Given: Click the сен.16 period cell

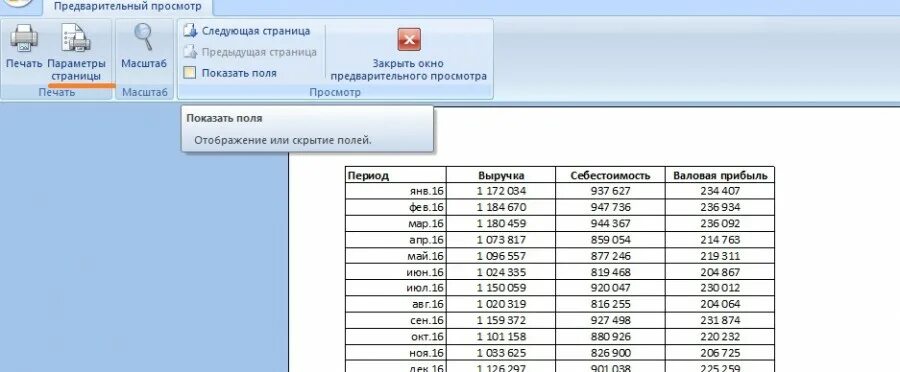Looking at the screenshot, I should (395, 320).
